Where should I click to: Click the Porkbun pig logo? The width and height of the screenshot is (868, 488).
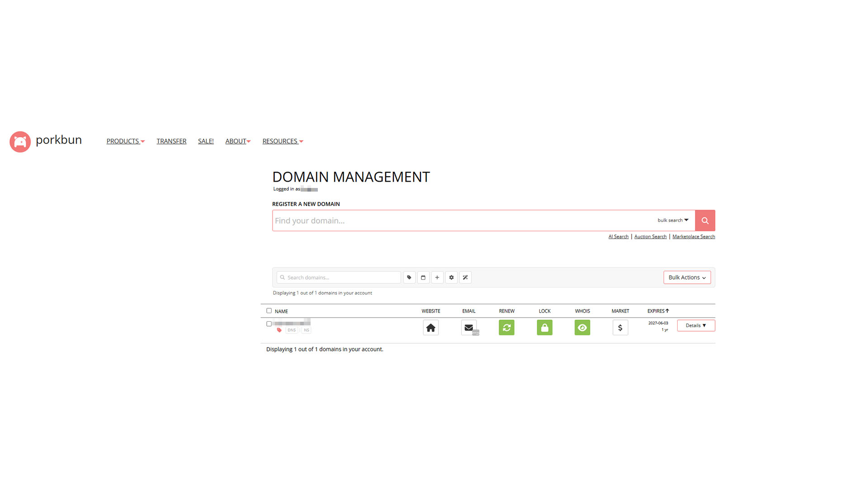20,142
